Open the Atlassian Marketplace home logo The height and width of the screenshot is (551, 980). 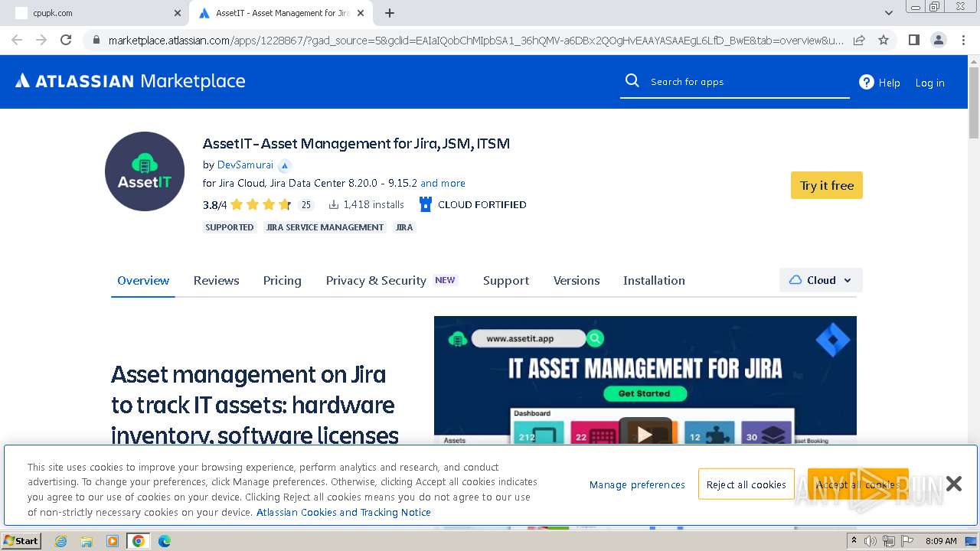pos(130,81)
